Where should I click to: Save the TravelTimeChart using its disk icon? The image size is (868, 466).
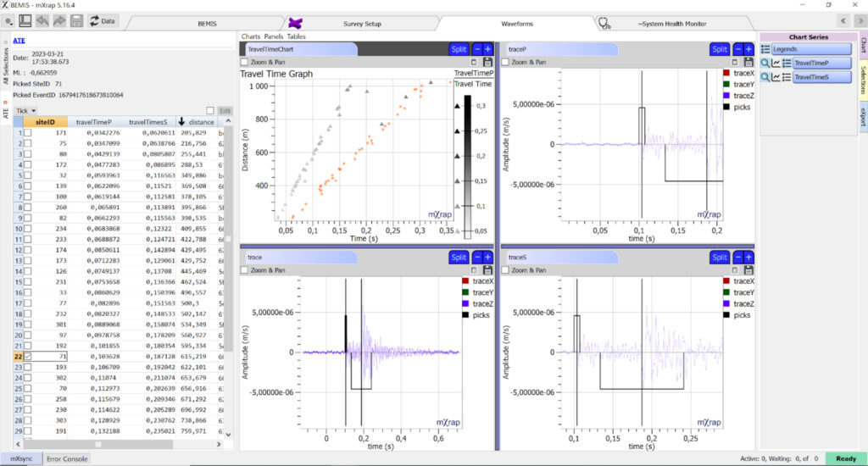point(487,62)
